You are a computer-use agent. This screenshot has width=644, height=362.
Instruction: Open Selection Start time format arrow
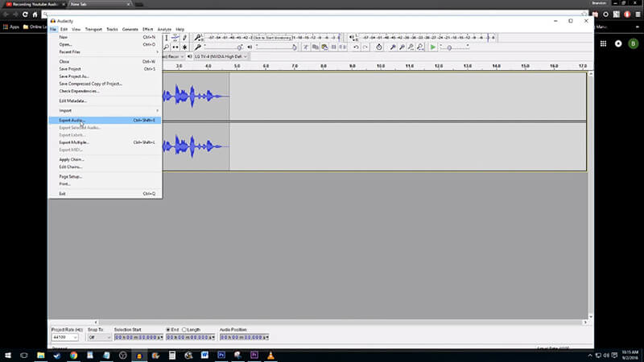pos(162,337)
